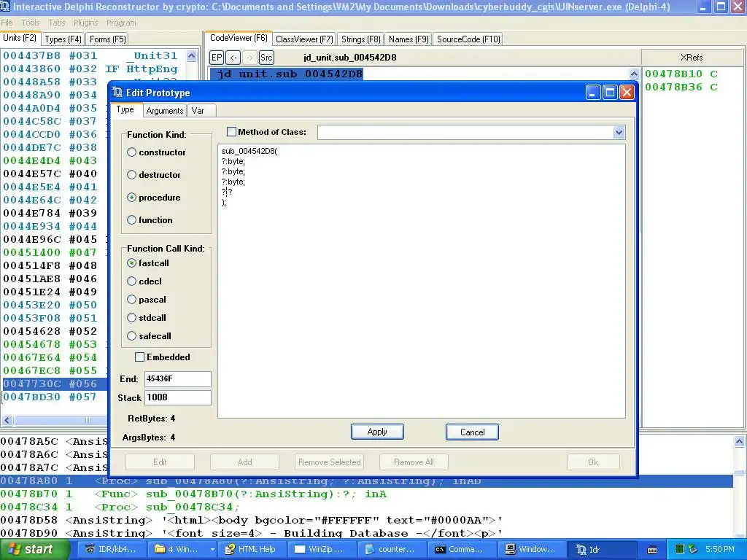747x560 pixels.
Task: Click Cancel button in Edit Prototype
Action: pyautogui.click(x=472, y=432)
